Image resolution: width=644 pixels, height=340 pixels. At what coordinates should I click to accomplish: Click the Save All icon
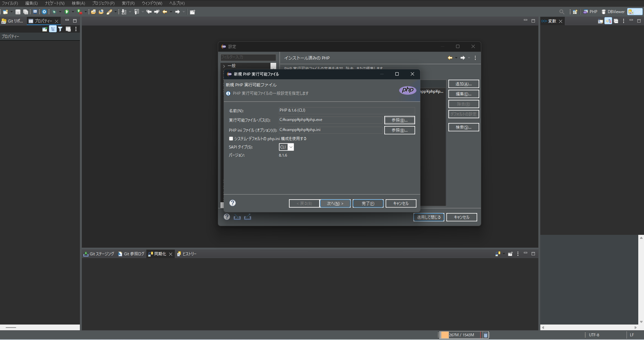point(26,12)
